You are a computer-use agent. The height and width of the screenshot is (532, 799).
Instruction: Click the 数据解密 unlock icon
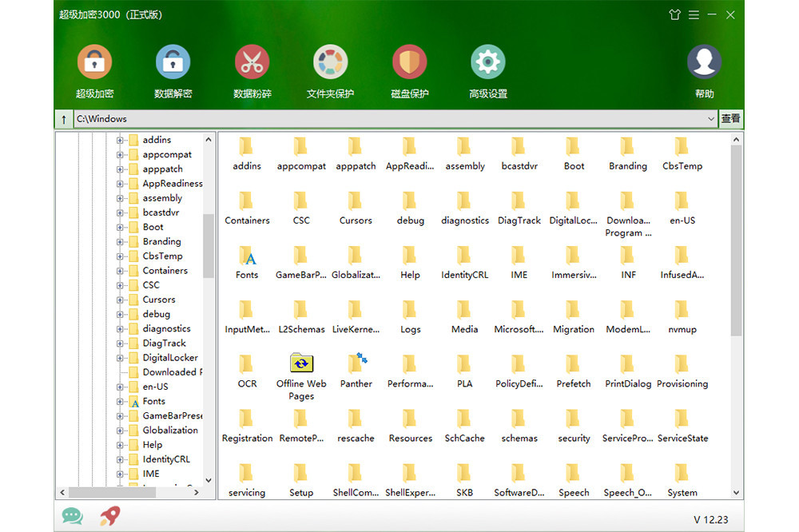(x=173, y=63)
